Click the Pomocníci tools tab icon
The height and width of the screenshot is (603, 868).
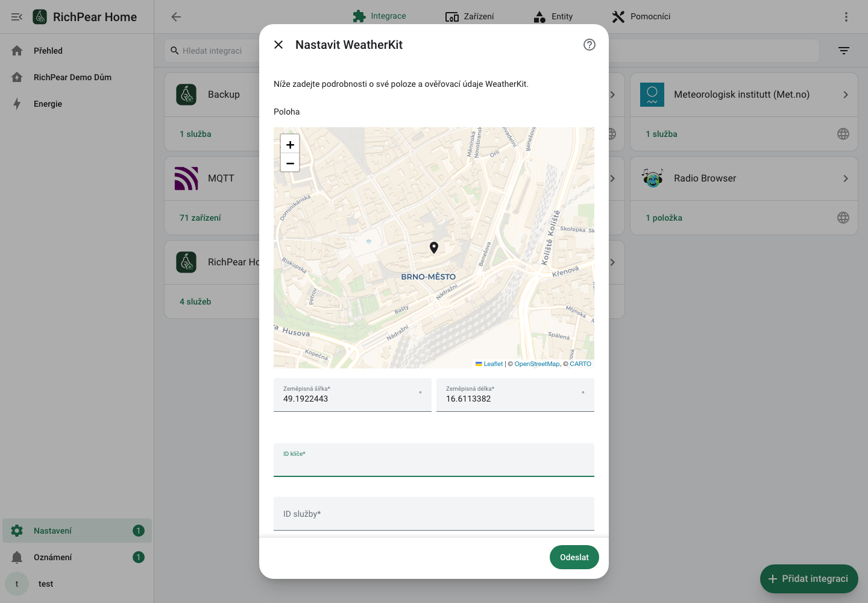click(x=618, y=17)
